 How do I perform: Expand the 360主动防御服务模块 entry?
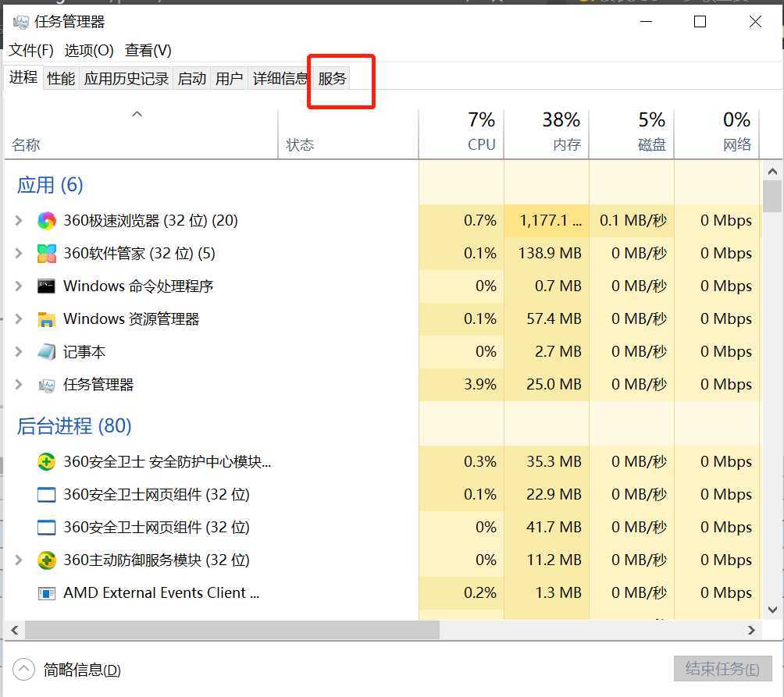click(19, 560)
